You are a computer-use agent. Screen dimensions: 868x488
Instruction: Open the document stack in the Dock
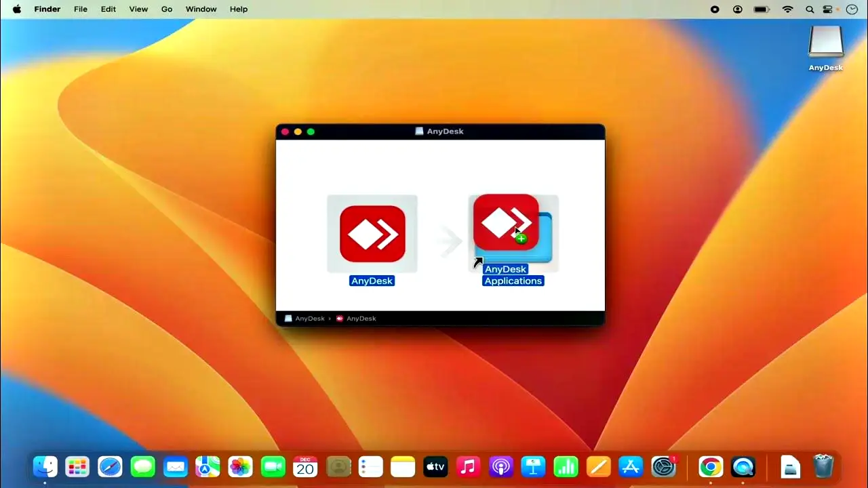(790, 466)
